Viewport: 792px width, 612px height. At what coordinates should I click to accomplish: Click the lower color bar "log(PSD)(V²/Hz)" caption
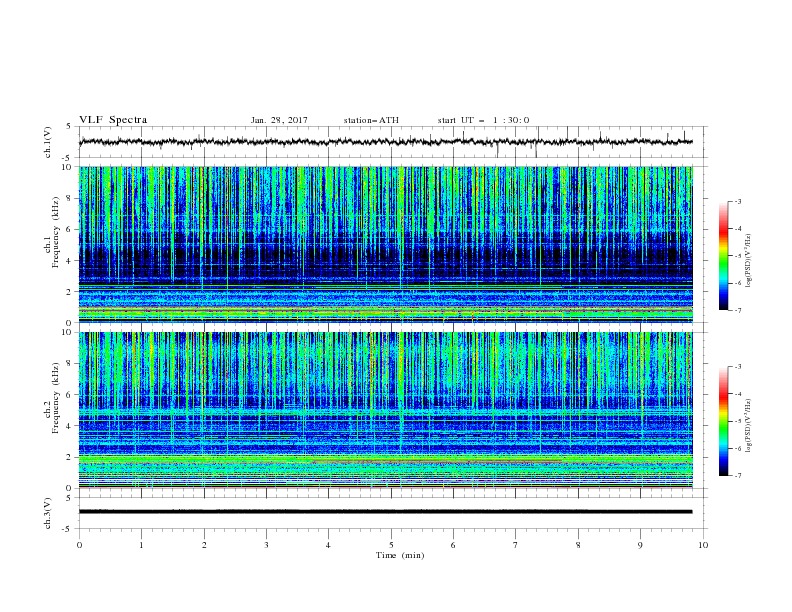tap(749, 426)
